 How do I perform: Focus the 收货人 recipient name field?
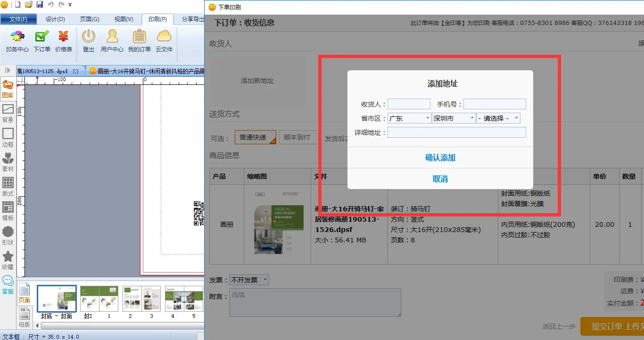409,104
